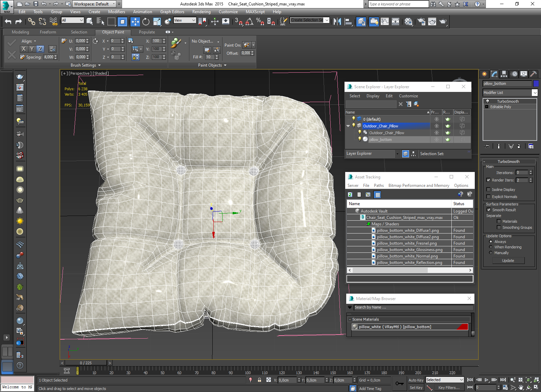Click the Search by Name field
541x392 pixels.
pyautogui.click(x=413, y=308)
